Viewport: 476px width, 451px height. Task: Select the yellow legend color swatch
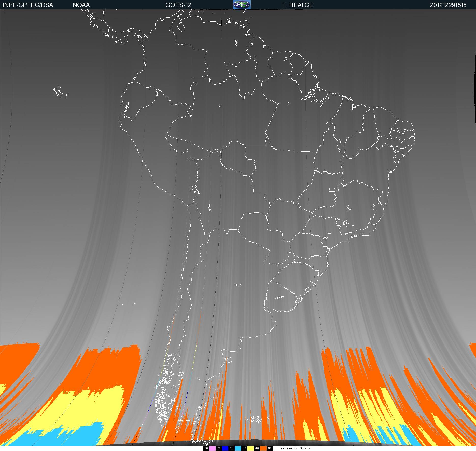pos(250,448)
